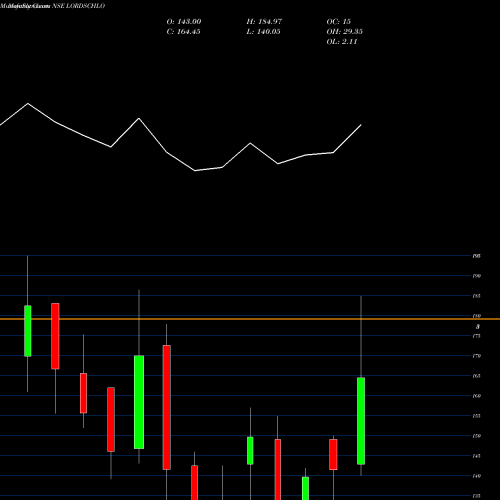Select the high value H: 184.97
The height and width of the screenshot is (500, 500).
[x=264, y=22]
